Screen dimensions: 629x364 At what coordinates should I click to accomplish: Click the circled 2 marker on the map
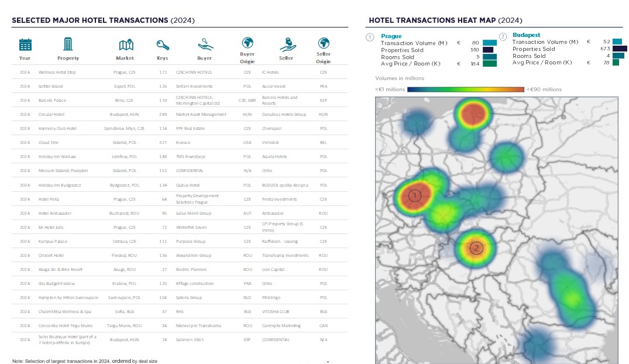[x=476, y=248]
